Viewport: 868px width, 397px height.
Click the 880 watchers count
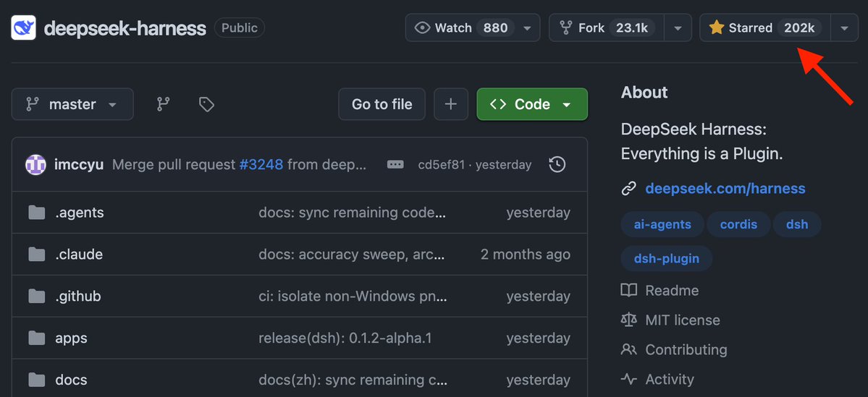click(x=495, y=27)
